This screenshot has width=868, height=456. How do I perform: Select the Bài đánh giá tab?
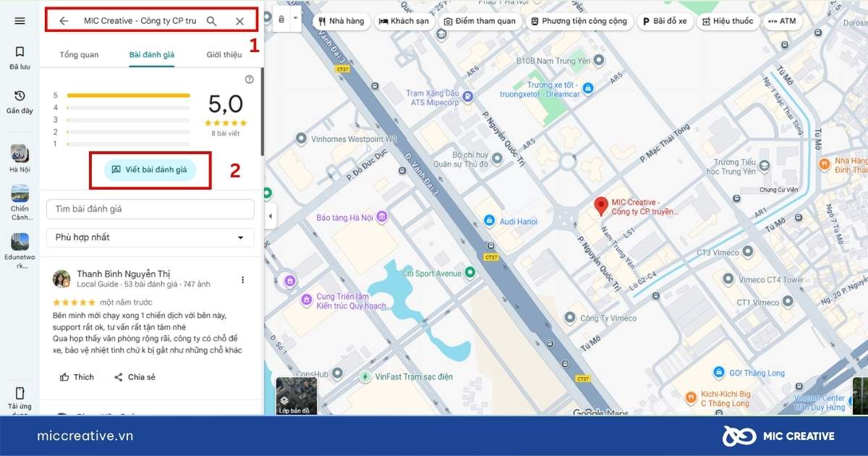point(152,55)
